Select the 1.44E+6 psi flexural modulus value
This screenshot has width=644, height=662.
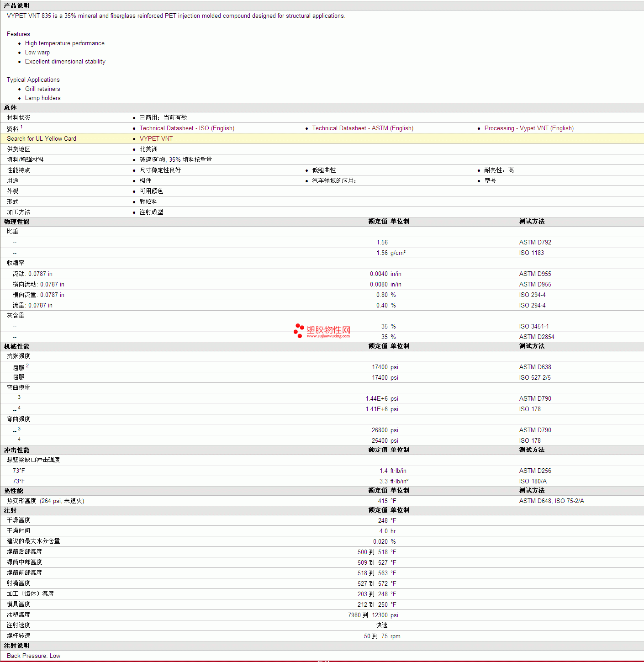point(382,399)
